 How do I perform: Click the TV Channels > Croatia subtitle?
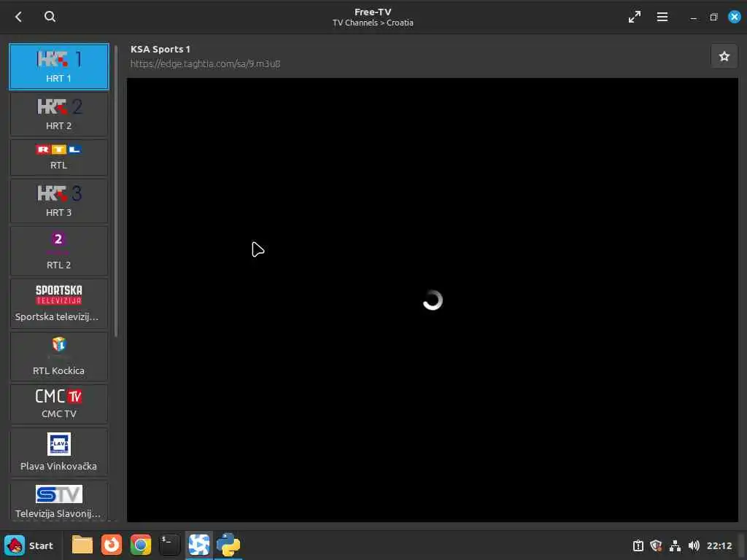coord(373,23)
